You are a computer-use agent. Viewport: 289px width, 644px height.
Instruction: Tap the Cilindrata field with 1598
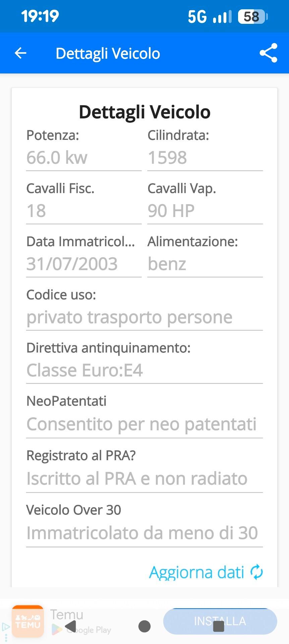[x=205, y=158]
